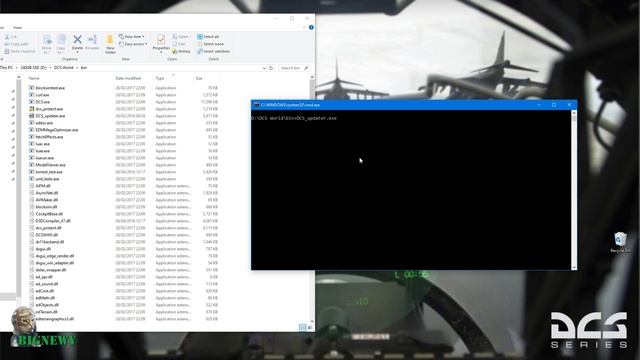
Task: Switch to details view icon in status bar
Action: coord(302,327)
